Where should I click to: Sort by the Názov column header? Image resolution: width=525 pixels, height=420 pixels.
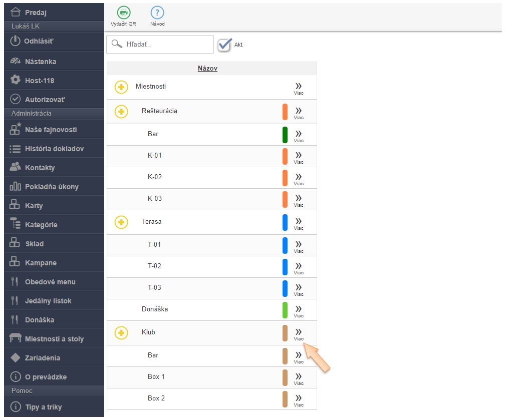[207, 69]
